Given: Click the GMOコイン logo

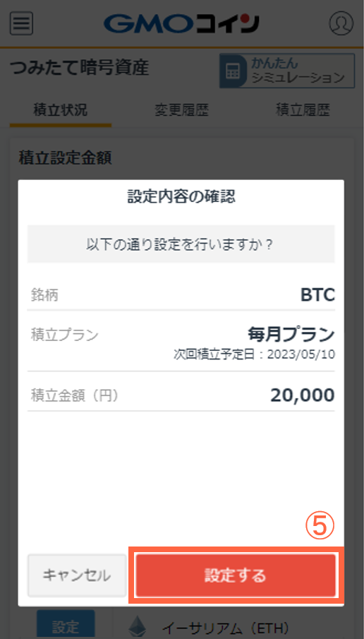Looking at the screenshot, I should 181,23.
